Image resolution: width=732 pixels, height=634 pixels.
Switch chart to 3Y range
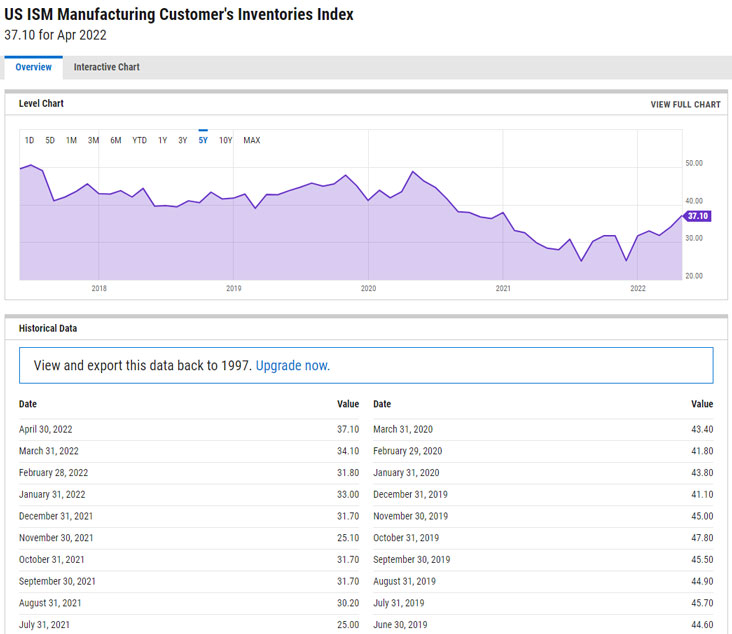click(x=182, y=140)
